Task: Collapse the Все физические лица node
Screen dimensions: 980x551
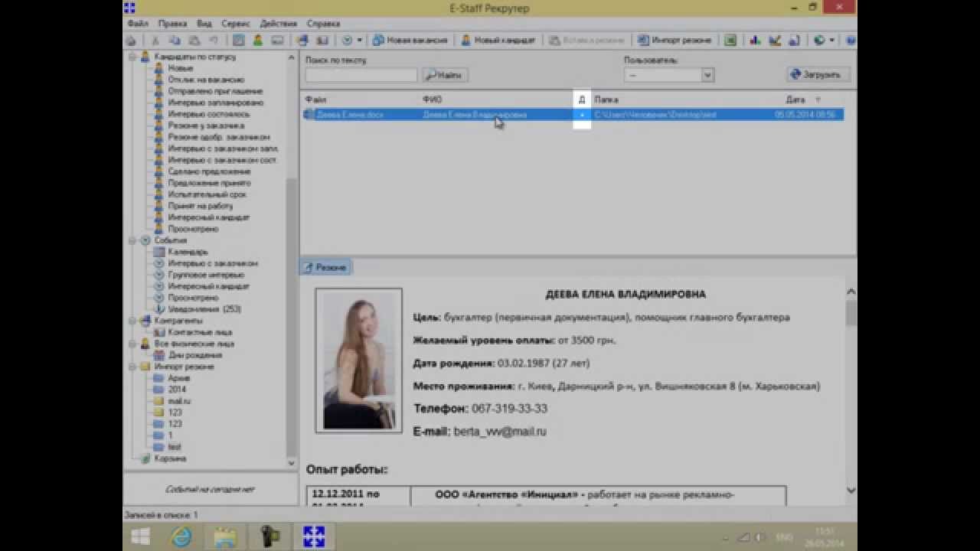Action: tap(132, 344)
